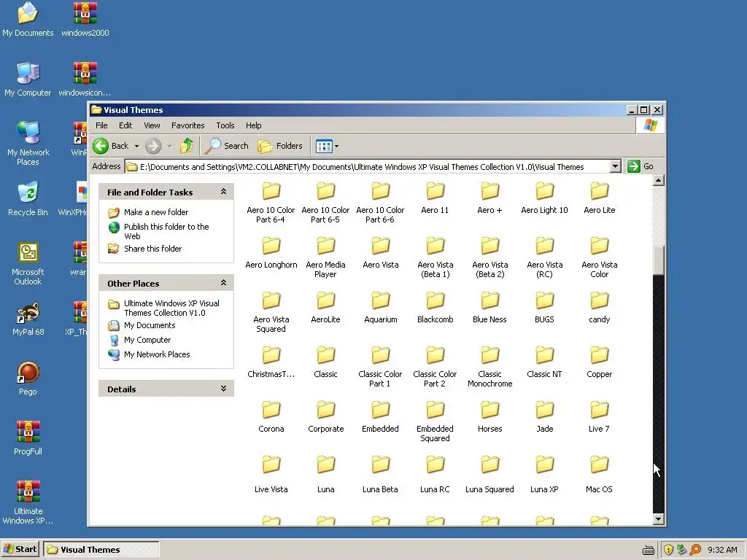Screen dimensions: 747x560
Task: Open the Edit menu
Action: [125, 125]
